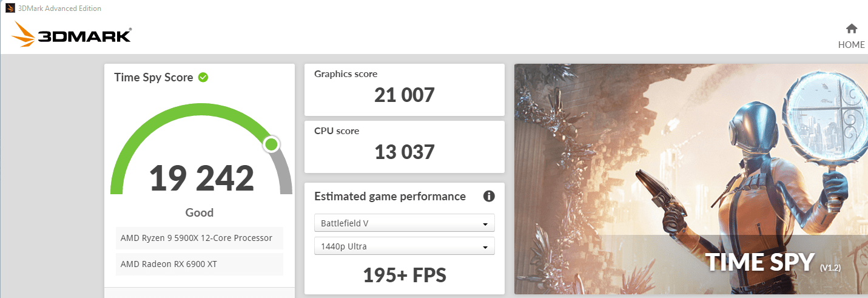868x298 pixels.
Task: Click the 3DMark title bar app icon
Action: click(x=10, y=8)
